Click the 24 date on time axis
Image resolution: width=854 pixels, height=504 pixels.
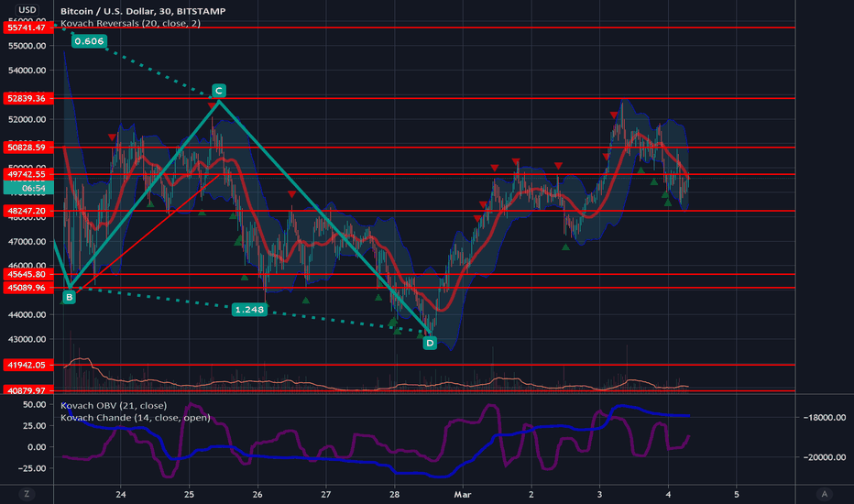(x=121, y=494)
